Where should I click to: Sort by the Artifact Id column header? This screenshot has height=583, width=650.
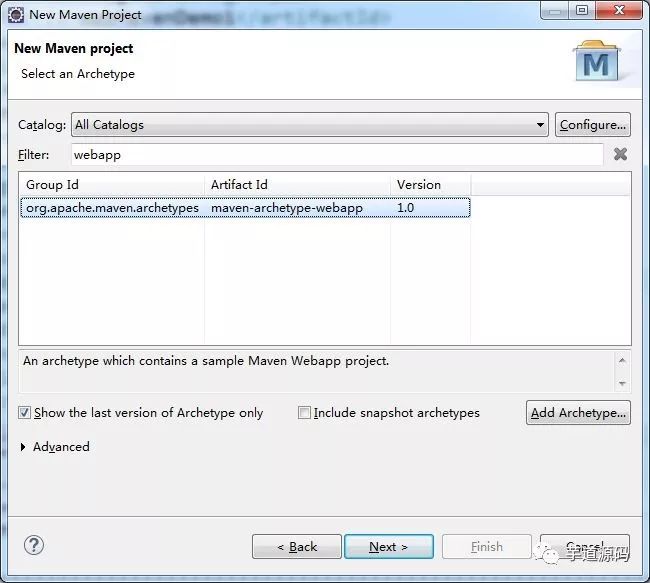point(298,185)
